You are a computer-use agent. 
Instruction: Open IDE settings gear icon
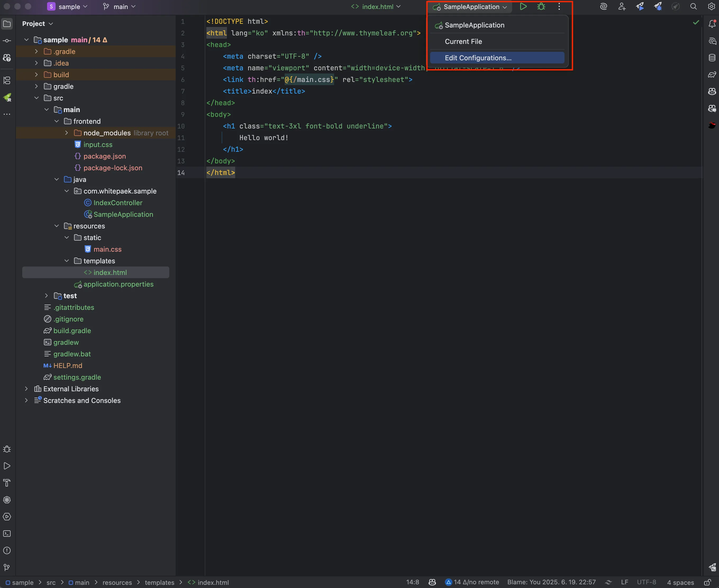[711, 6]
